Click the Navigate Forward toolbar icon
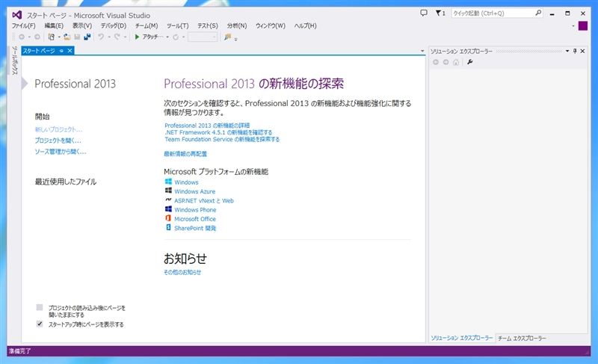This screenshot has height=364, width=598. (37, 37)
